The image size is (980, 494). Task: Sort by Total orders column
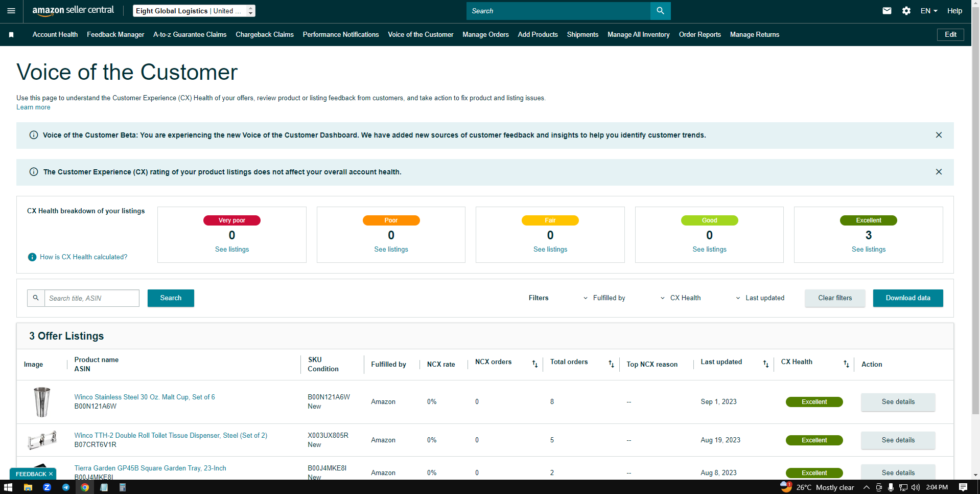click(x=611, y=364)
